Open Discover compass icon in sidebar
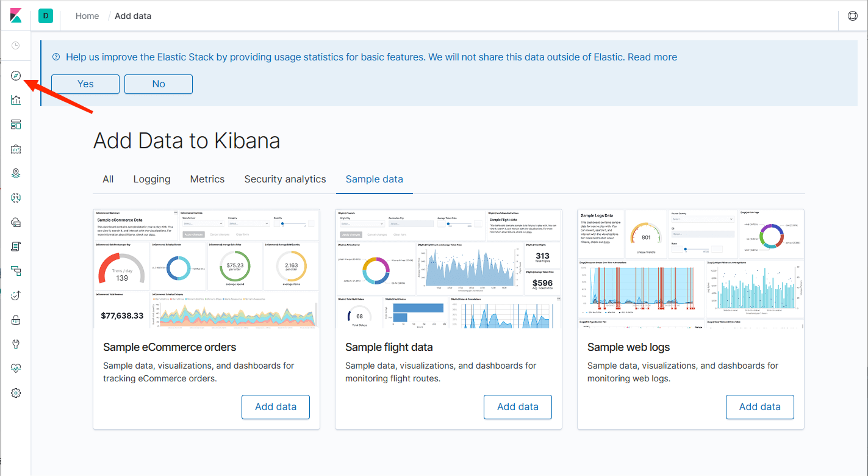868x476 pixels. click(x=16, y=76)
